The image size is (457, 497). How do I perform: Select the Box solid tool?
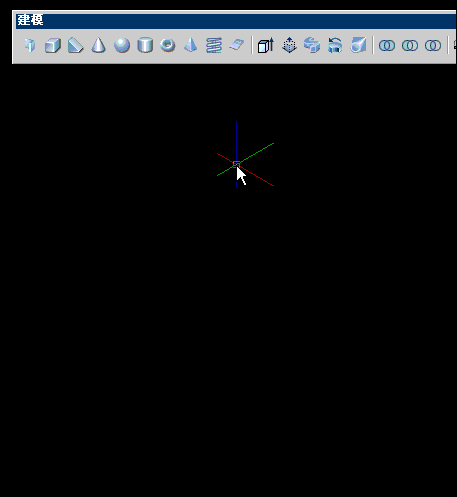[x=53, y=45]
